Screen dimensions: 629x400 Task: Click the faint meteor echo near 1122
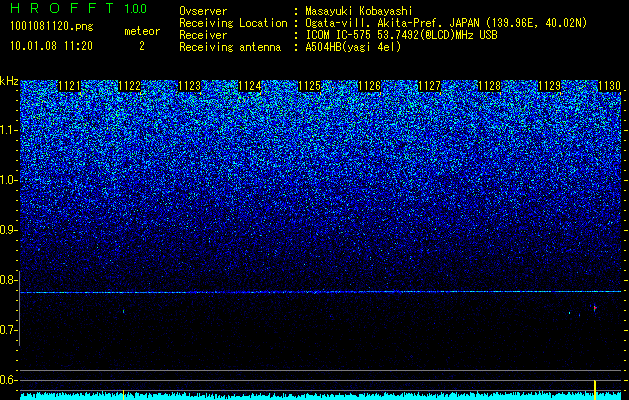coord(124,311)
